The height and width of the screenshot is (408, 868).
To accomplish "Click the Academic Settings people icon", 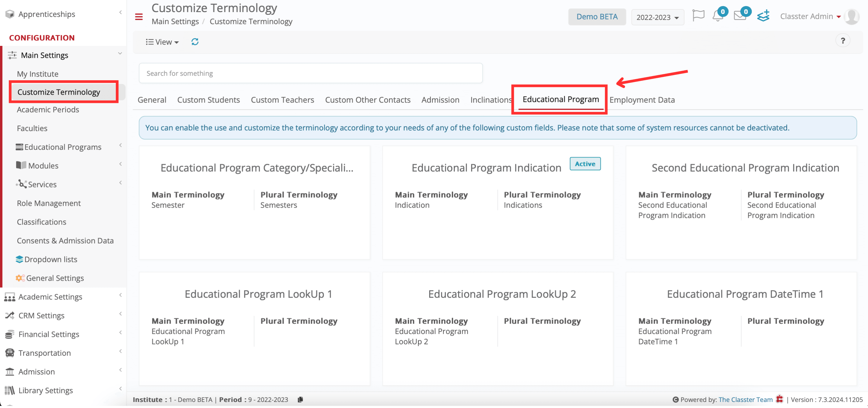I will pos(10,297).
